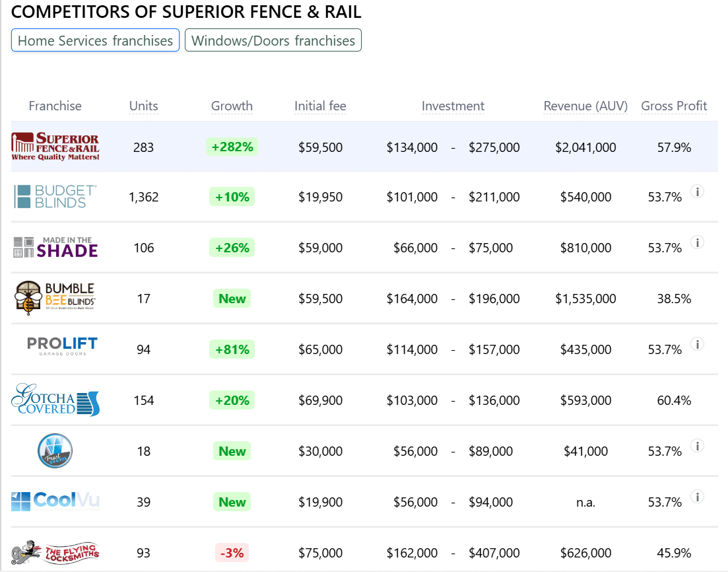Sort by the Initial fee column header

point(320,106)
